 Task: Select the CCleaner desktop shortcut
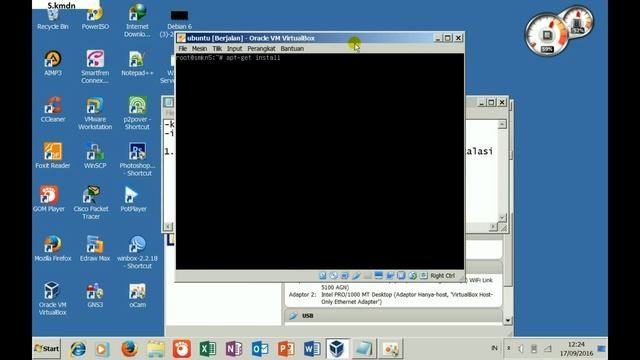click(53, 109)
